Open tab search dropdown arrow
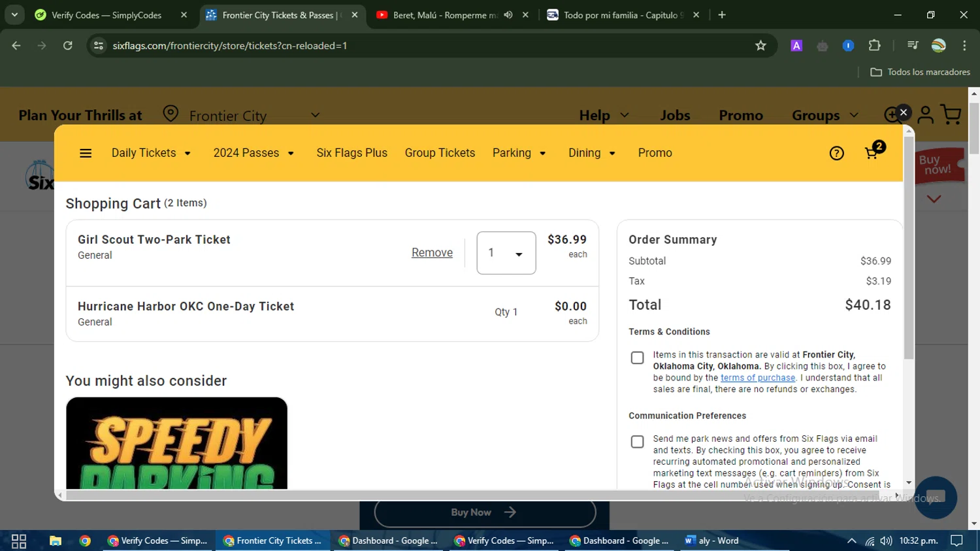The height and width of the screenshot is (551, 980). pyautogui.click(x=14, y=15)
